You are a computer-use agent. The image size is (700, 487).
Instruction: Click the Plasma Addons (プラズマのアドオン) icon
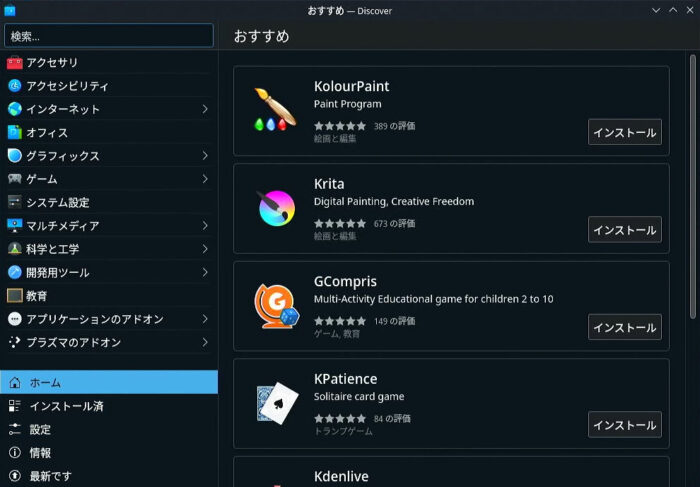(14, 342)
